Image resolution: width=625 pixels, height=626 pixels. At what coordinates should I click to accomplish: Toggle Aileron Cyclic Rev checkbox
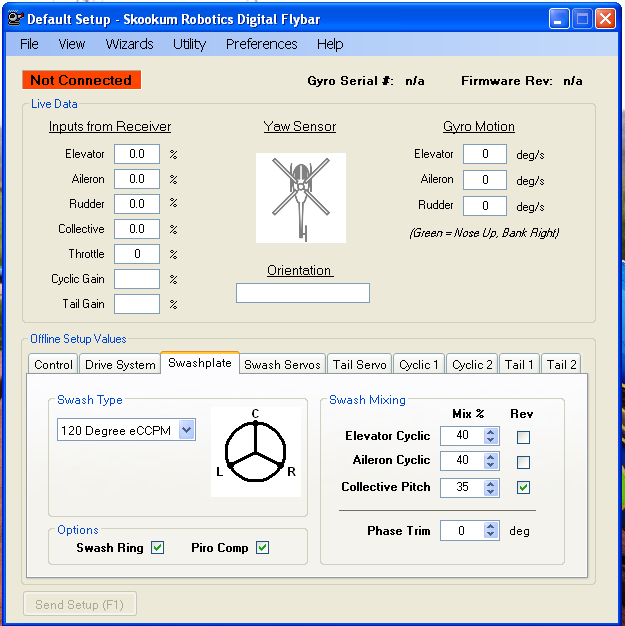coord(523,462)
